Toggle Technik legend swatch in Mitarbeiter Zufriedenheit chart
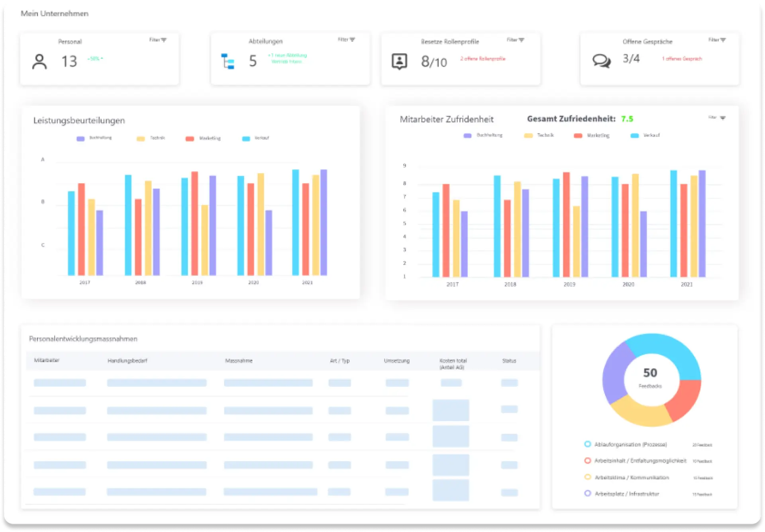Viewport: 765px width, 532px height. tap(528, 136)
